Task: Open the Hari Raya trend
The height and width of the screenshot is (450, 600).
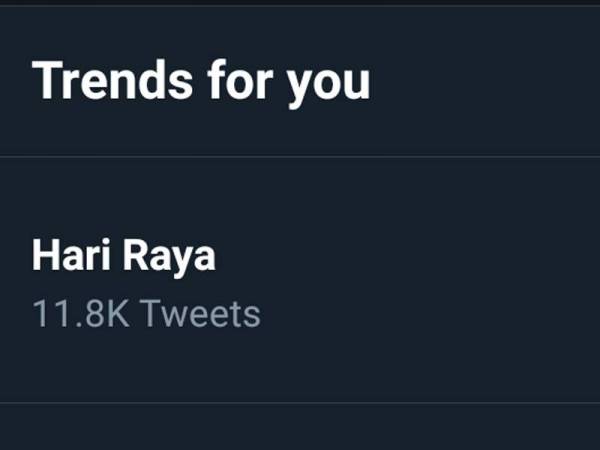Action: coord(124,257)
